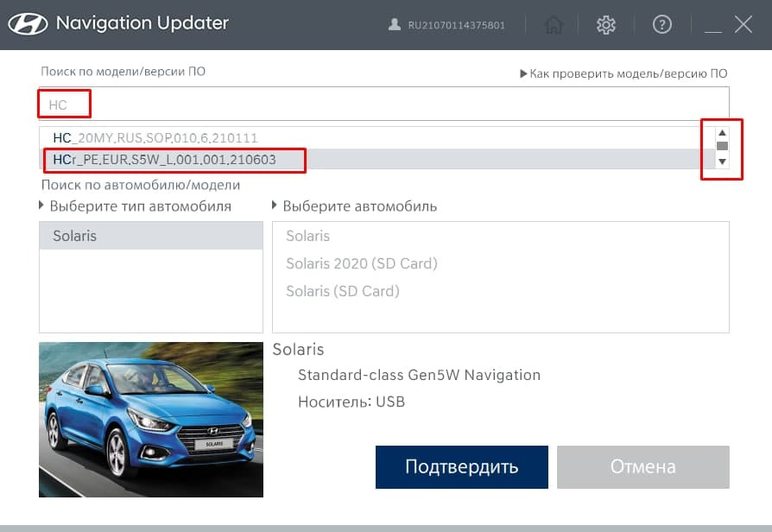Confirm selection with Подтвердить button
Image resolution: width=772 pixels, height=532 pixels.
462,467
